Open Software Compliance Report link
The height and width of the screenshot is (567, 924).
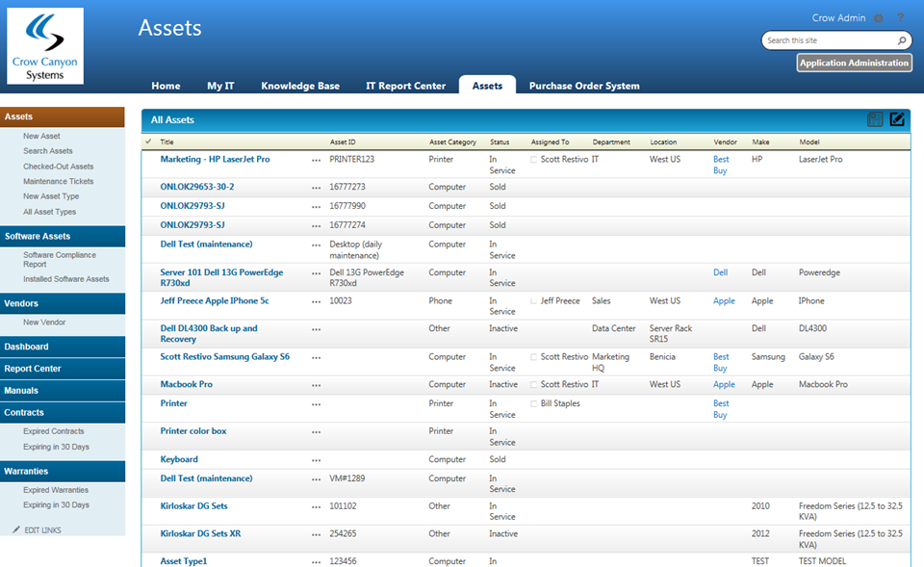pyautogui.click(x=60, y=259)
